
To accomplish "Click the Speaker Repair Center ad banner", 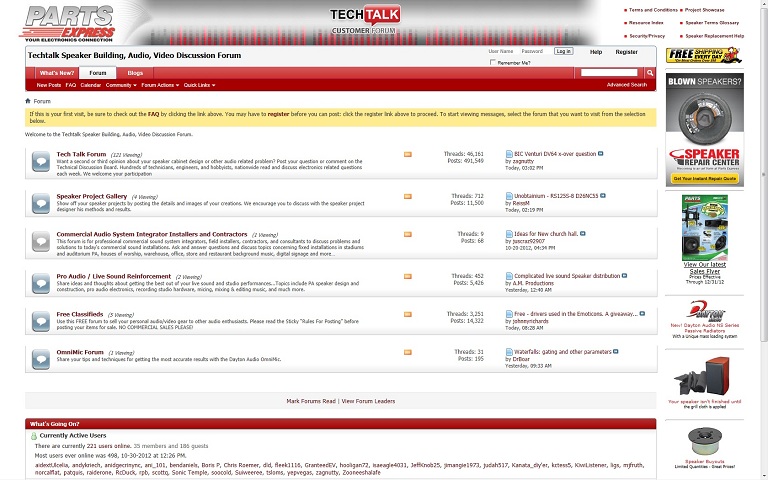I will coord(704,130).
